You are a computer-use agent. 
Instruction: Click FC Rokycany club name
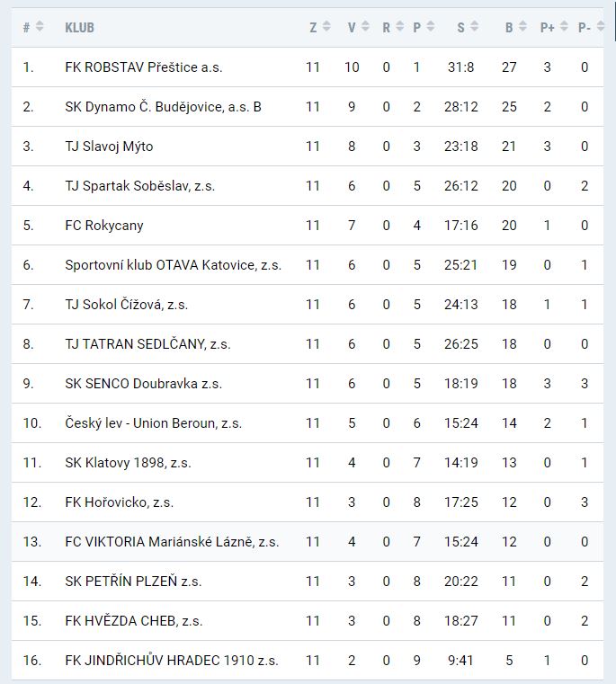pos(104,226)
